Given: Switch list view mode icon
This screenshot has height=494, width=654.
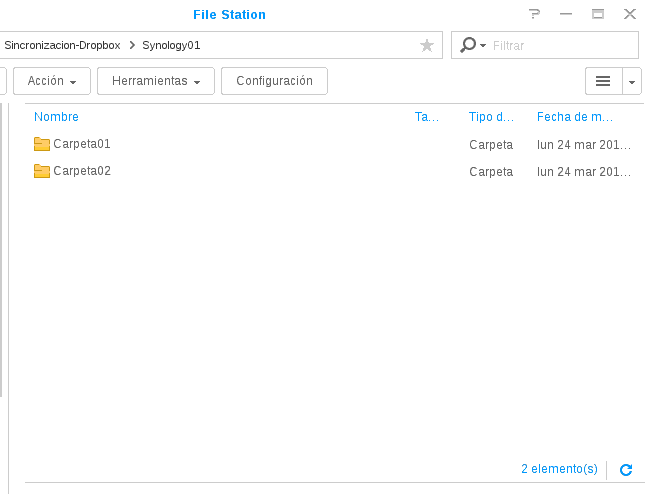Looking at the screenshot, I should click(603, 81).
